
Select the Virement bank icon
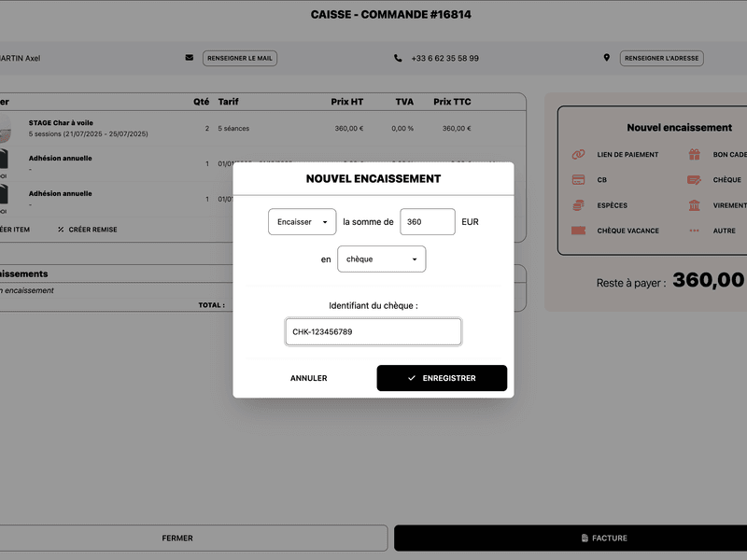[x=694, y=205]
